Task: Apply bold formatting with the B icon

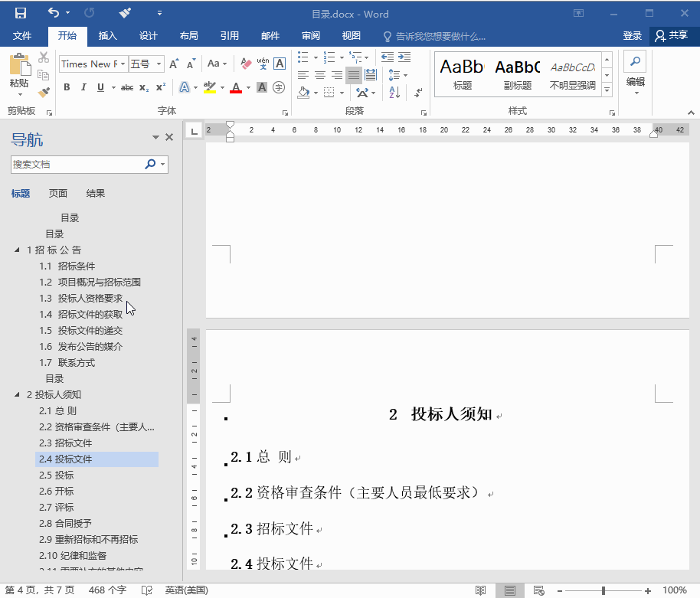Action: [x=67, y=88]
